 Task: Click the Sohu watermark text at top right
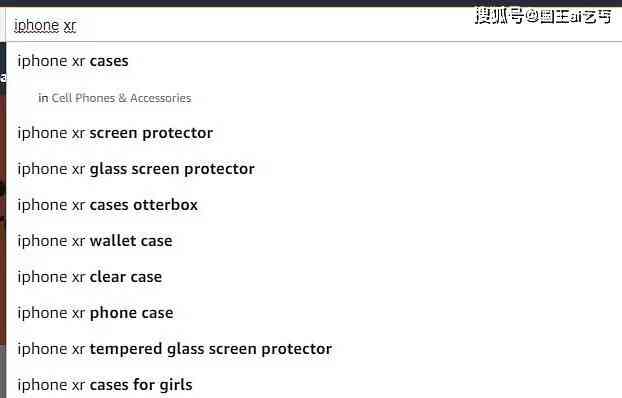click(x=543, y=16)
